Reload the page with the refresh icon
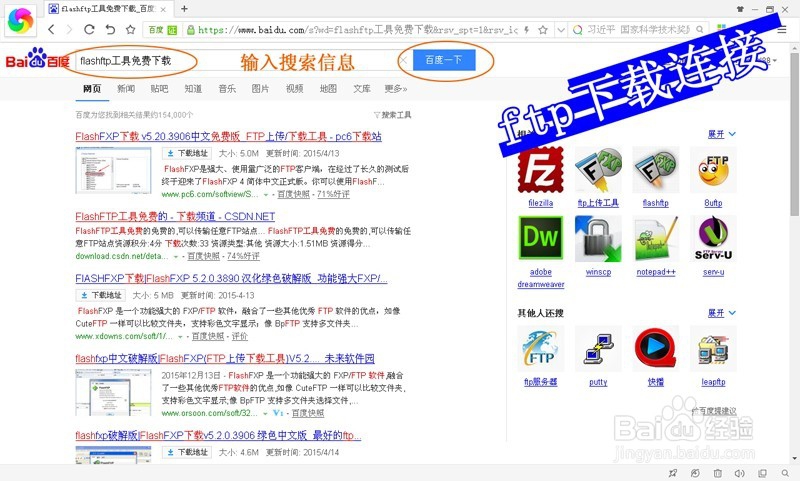This screenshot has width=800, height=481. [x=89, y=30]
